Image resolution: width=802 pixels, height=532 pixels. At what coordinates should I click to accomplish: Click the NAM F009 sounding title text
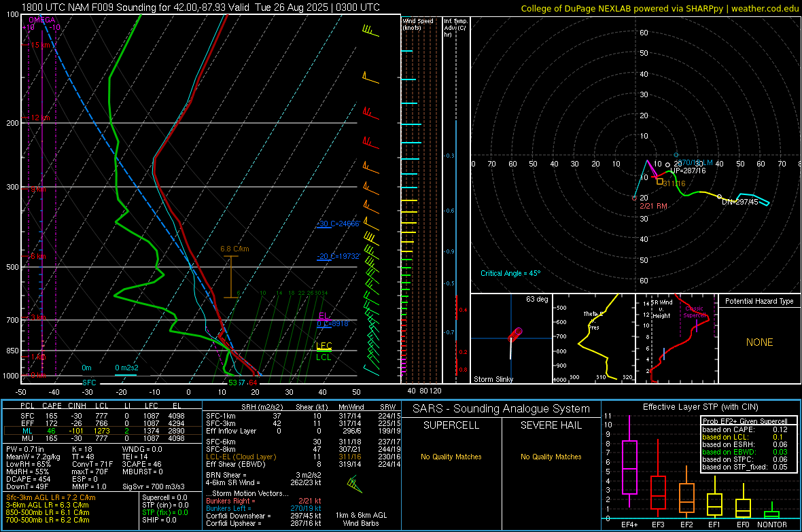coord(201,7)
